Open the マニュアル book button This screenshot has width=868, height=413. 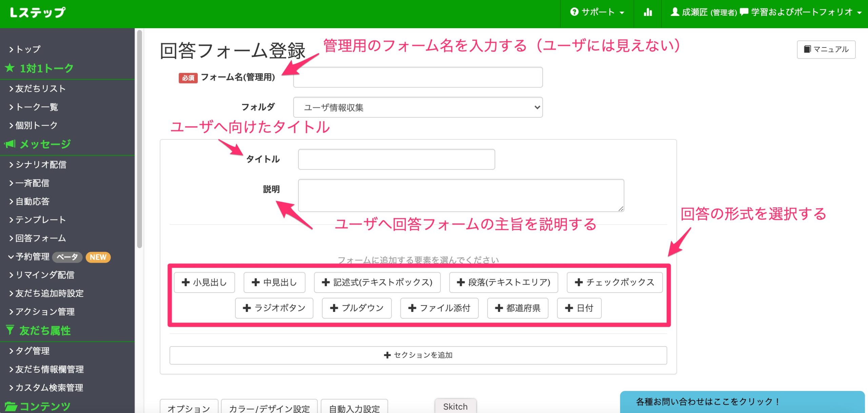tap(826, 50)
